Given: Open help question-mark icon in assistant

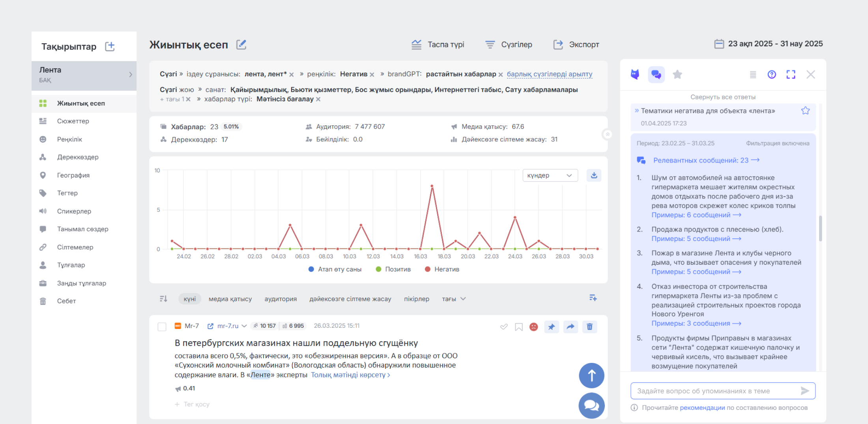Looking at the screenshot, I should coord(772,75).
